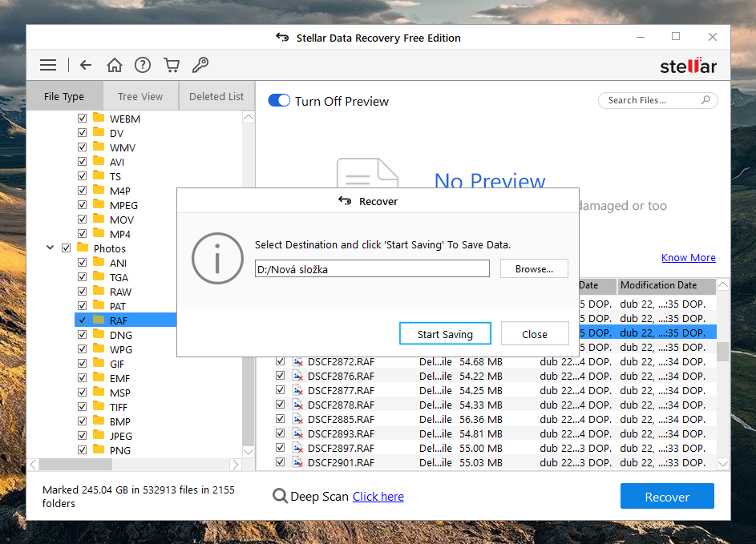Uncheck the MOV checkbox
This screenshot has height=544, width=756.
pyautogui.click(x=82, y=220)
